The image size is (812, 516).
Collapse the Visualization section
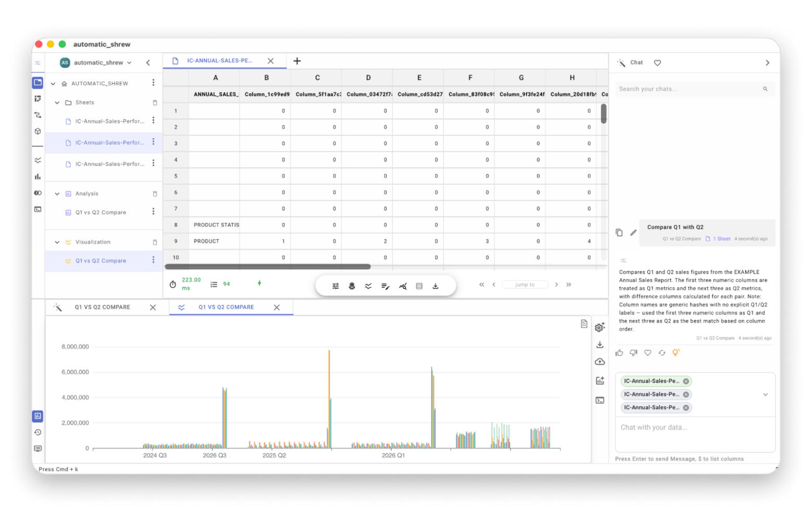point(57,242)
